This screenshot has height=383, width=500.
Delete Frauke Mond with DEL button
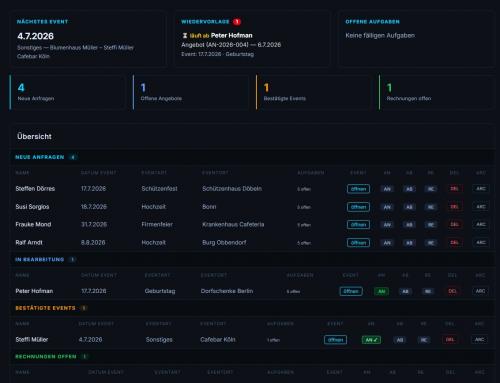coord(454,224)
